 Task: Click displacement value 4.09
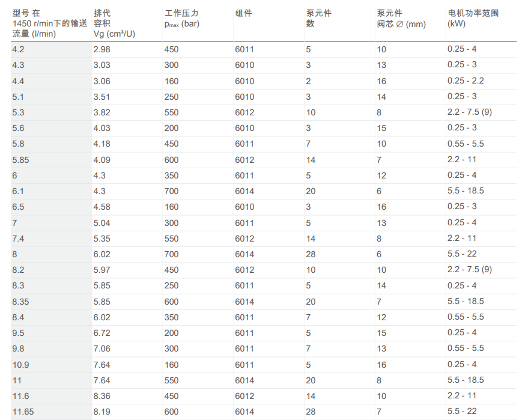click(102, 160)
